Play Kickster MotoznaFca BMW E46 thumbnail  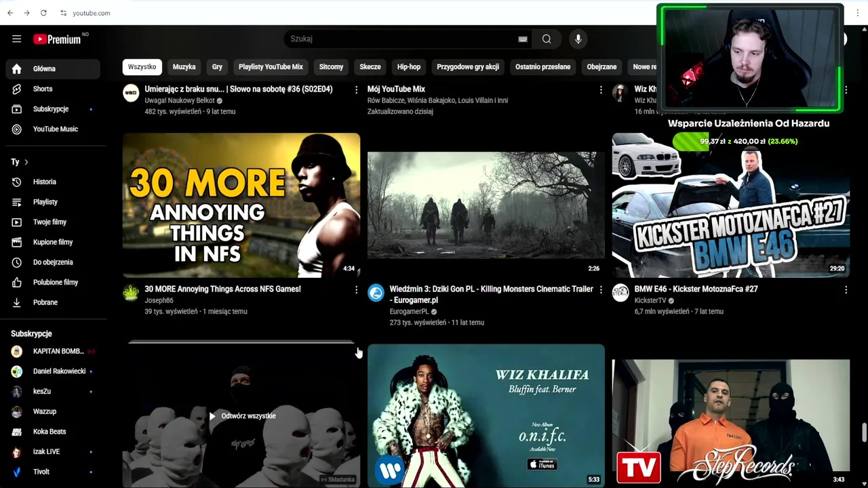click(731, 205)
